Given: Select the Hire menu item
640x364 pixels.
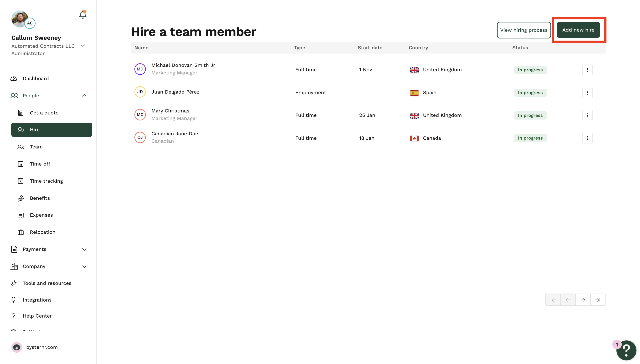Looking at the screenshot, I should pyautogui.click(x=52, y=130).
